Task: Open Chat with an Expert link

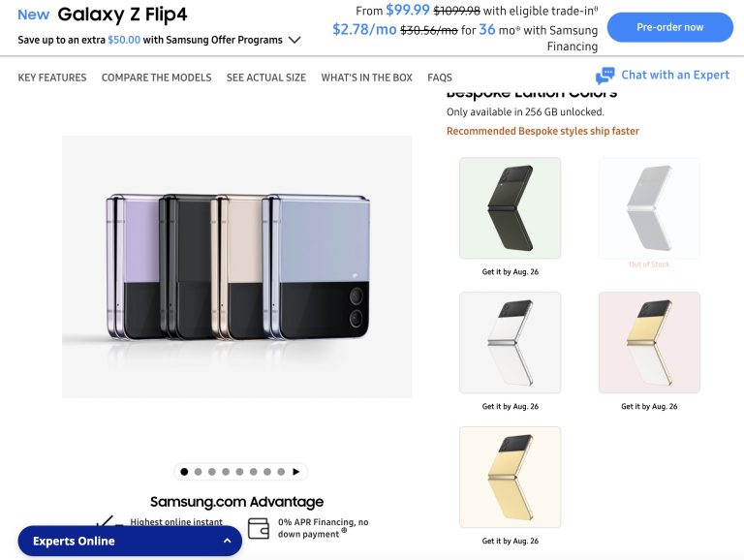Action: pyautogui.click(x=674, y=75)
